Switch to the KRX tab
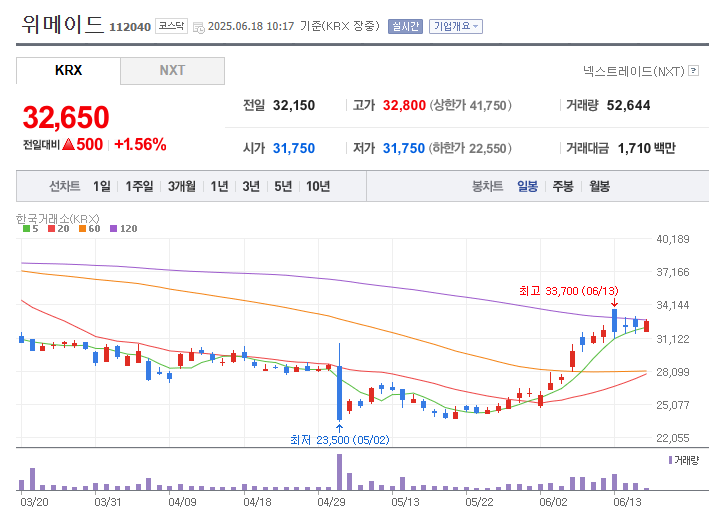 click(68, 71)
